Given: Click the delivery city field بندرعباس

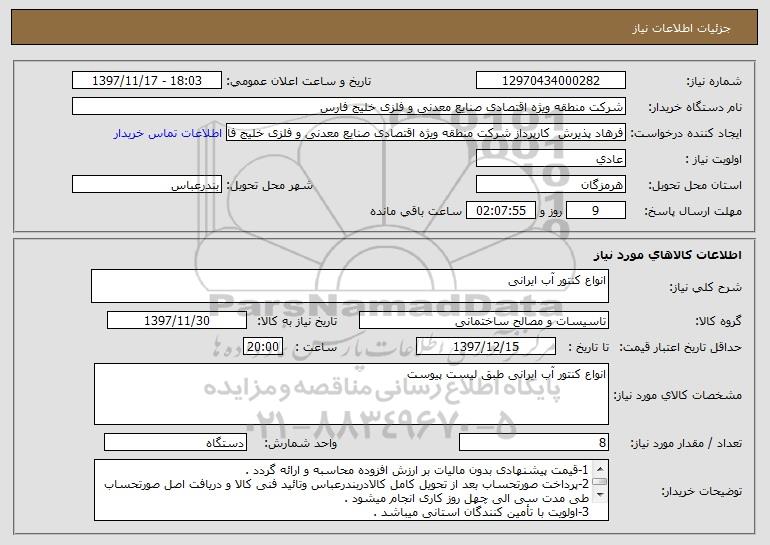Looking at the screenshot, I should click(147, 185).
